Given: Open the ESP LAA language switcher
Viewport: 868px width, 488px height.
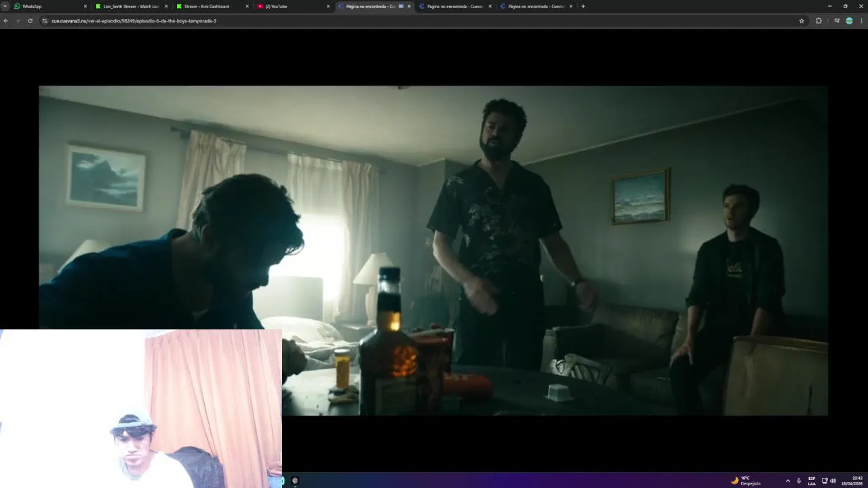Looking at the screenshot, I should coord(812,481).
